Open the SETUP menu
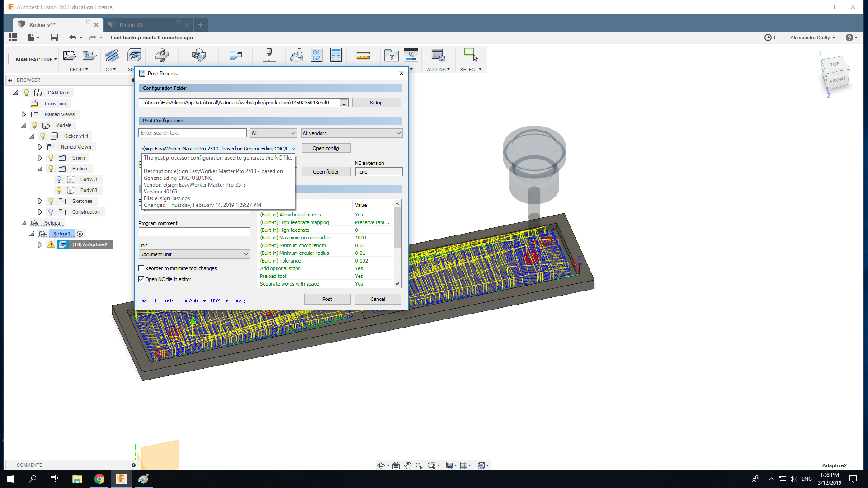This screenshot has width=868, height=488. [79, 70]
